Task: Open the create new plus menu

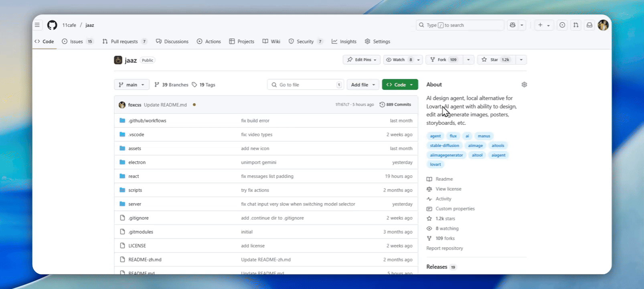Action: [544, 25]
